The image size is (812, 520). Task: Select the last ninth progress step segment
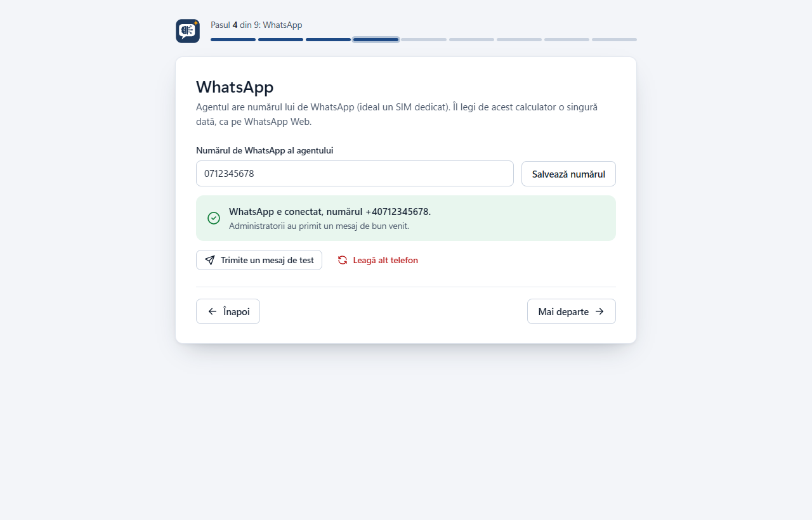(x=614, y=39)
